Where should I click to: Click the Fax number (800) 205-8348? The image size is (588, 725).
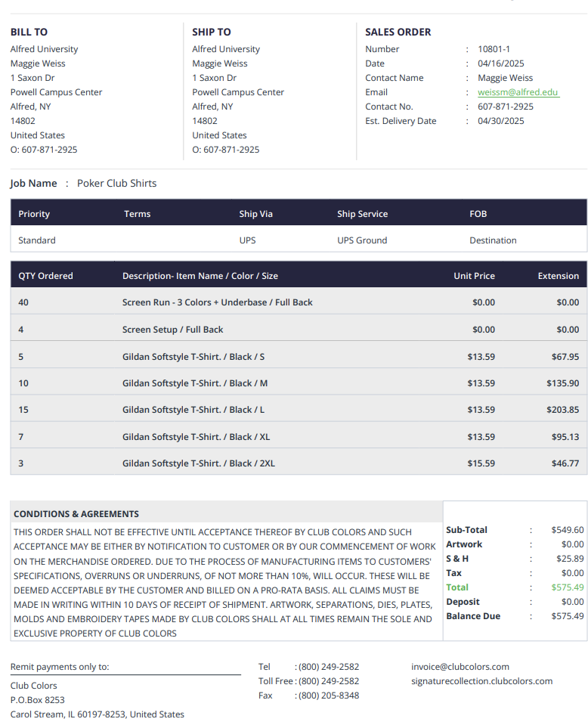(x=329, y=696)
